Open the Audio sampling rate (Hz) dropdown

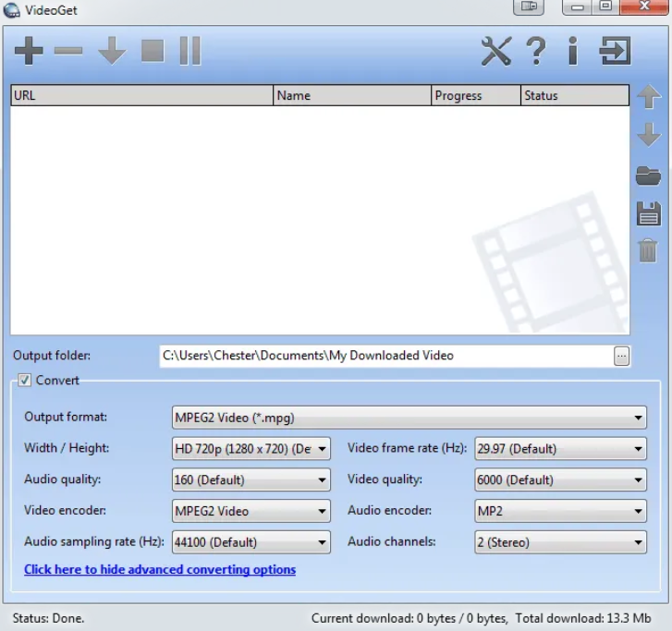pos(251,542)
